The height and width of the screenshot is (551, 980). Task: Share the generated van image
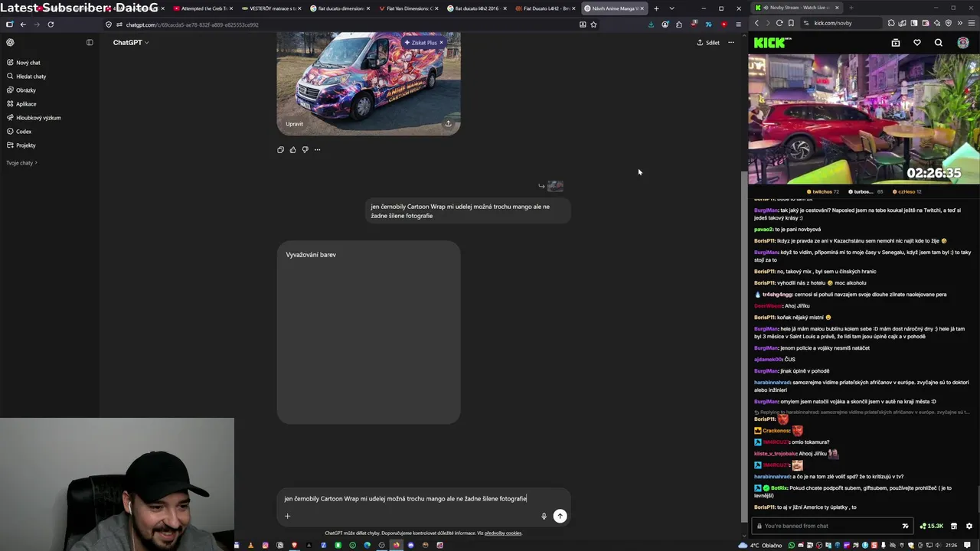[448, 123]
